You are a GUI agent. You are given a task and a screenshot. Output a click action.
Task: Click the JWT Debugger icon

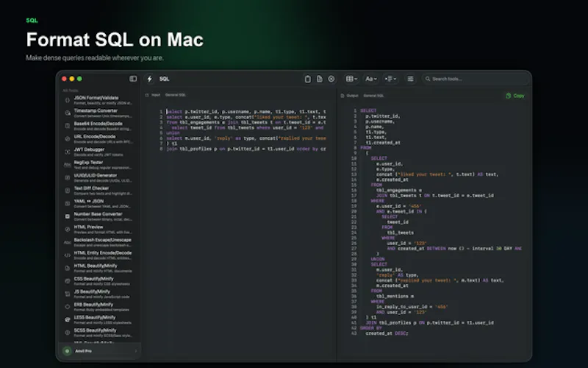[68, 152]
